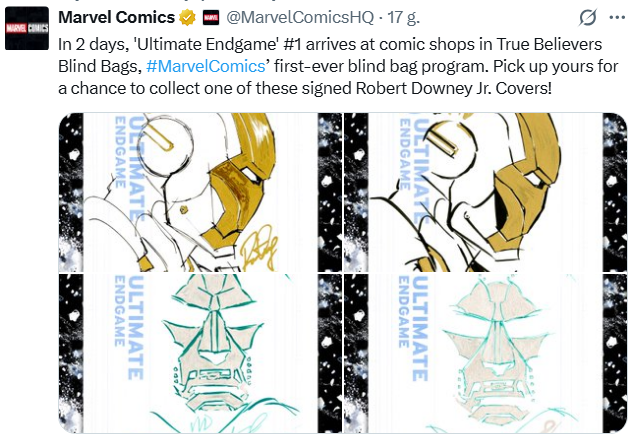632x436 pixels.
Task: Open unsigned gold Iron Man cover image
Action: pyautogui.click(x=485, y=192)
